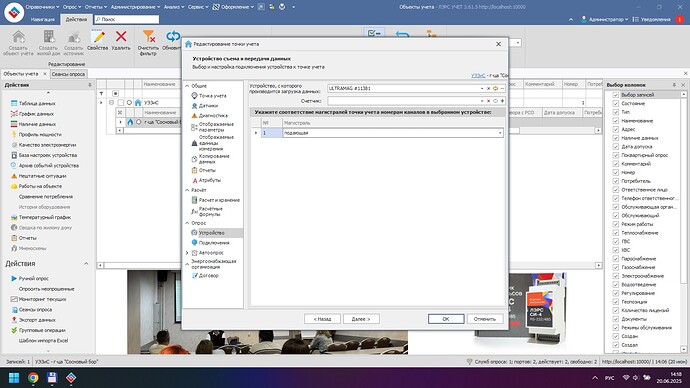
Task: Collapse the Расчет section in the tree
Action: tap(187, 190)
